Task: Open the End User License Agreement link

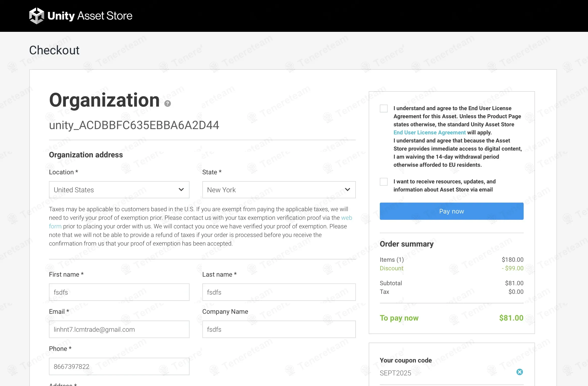Action: tap(430, 132)
